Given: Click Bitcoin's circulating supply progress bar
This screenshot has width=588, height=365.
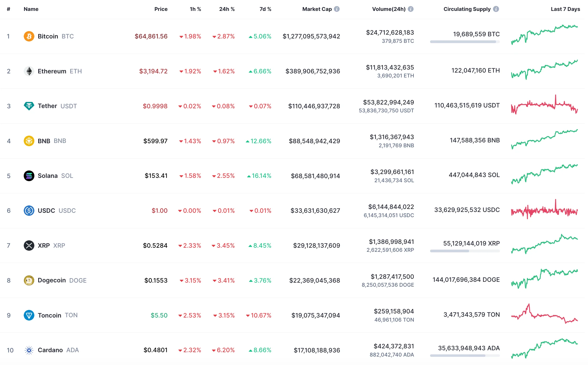Looking at the screenshot, I should (x=465, y=42).
